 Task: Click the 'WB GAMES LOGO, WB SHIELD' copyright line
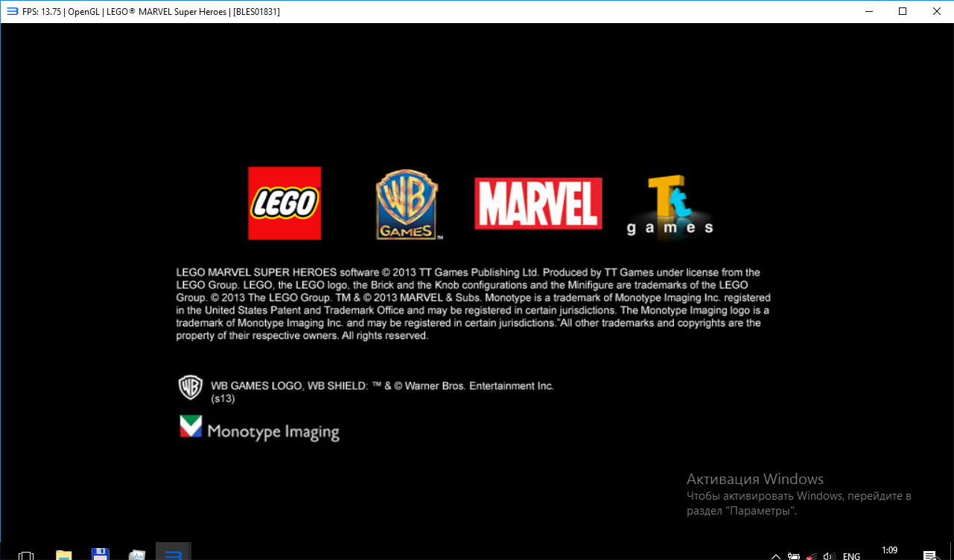click(x=382, y=386)
